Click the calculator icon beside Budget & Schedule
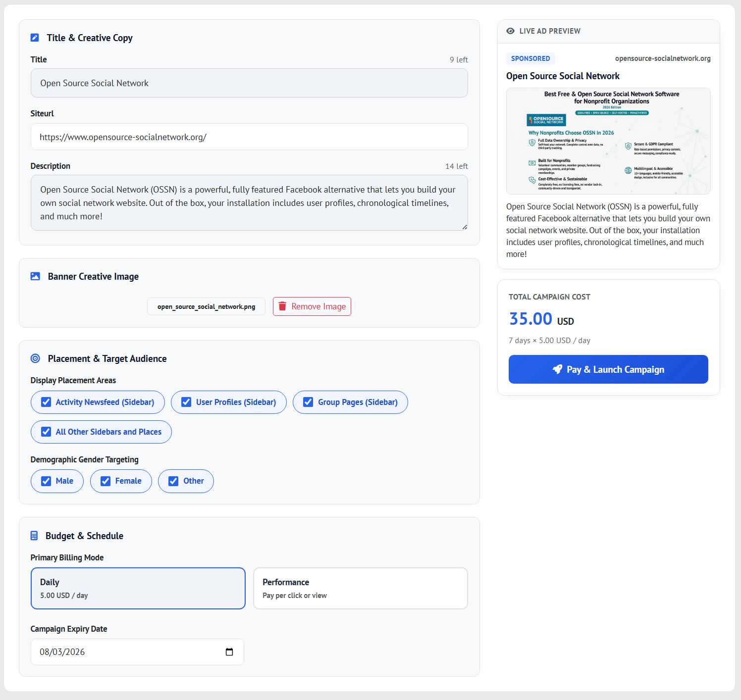This screenshot has height=700, width=741. pos(34,536)
